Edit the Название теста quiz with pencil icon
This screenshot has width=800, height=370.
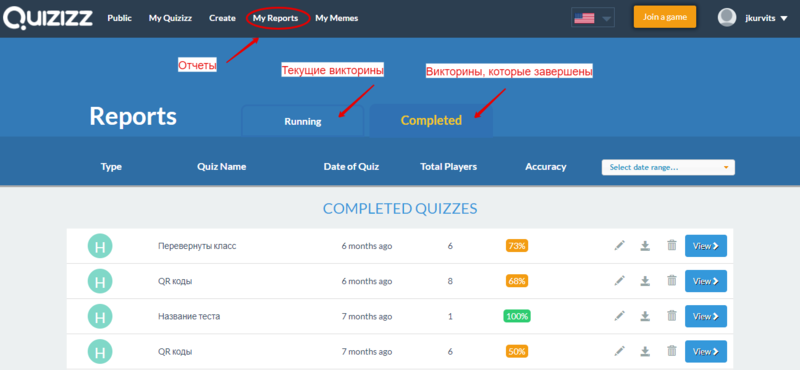(619, 316)
